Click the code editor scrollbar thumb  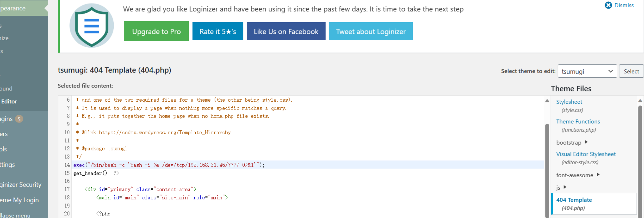(x=547, y=171)
